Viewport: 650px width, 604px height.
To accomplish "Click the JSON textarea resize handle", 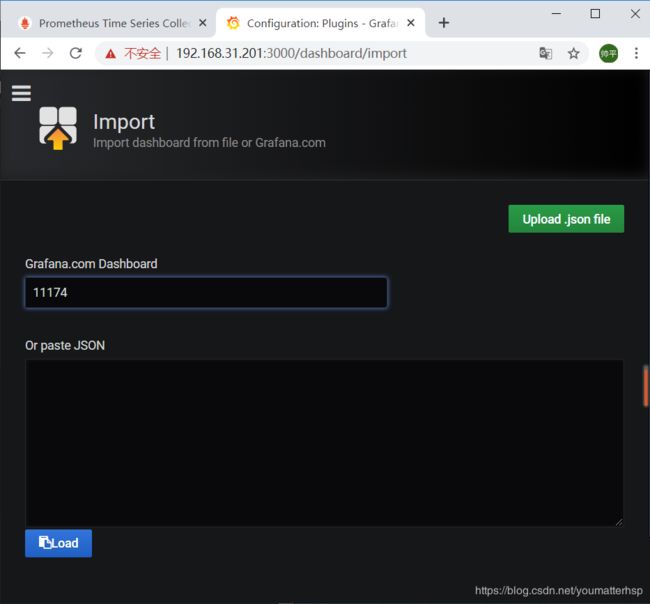I will click(x=619, y=523).
